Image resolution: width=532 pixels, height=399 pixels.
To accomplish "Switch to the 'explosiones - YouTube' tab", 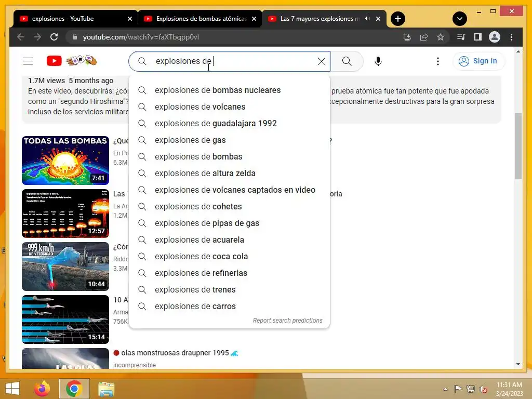I will click(x=70, y=19).
